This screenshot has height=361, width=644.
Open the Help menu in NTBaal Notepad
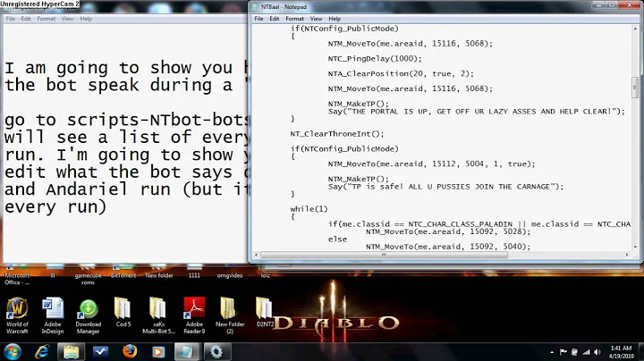pyautogui.click(x=335, y=19)
